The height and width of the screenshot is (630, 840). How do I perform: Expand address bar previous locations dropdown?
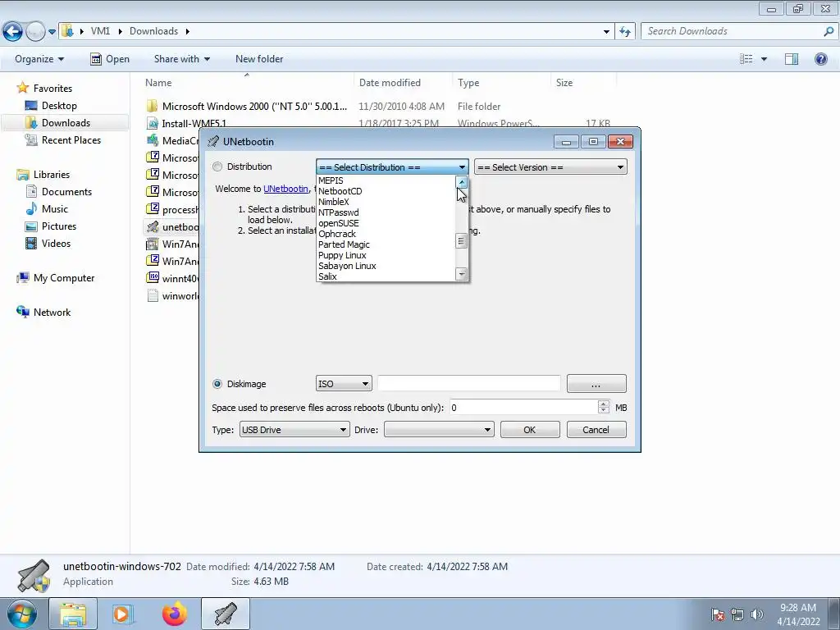click(x=606, y=32)
